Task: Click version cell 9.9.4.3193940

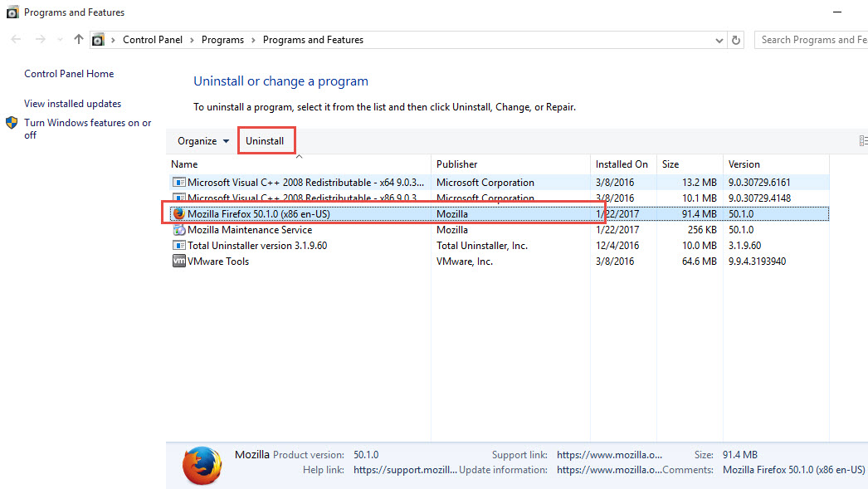Action: pos(757,262)
